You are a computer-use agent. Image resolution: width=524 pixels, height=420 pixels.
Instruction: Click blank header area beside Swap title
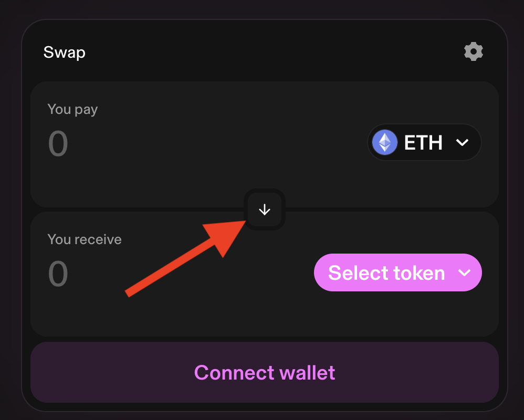pyautogui.click(x=263, y=52)
